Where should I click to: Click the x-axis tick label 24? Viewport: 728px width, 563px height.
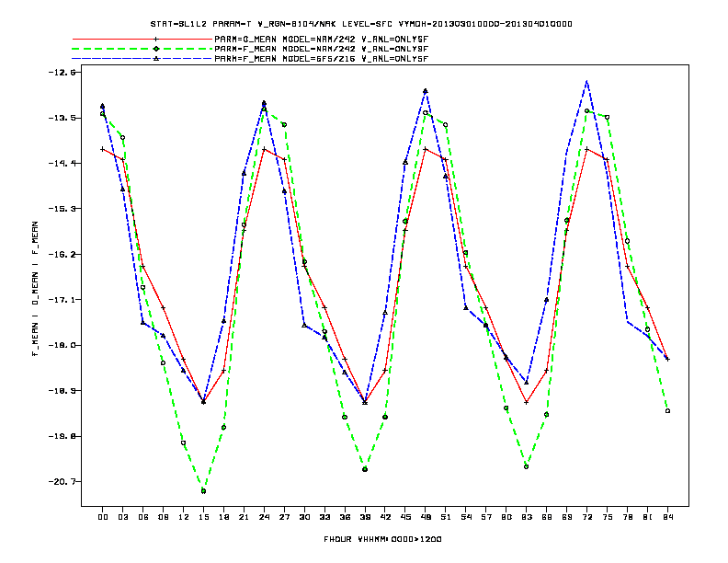pyautogui.click(x=264, y=517)
